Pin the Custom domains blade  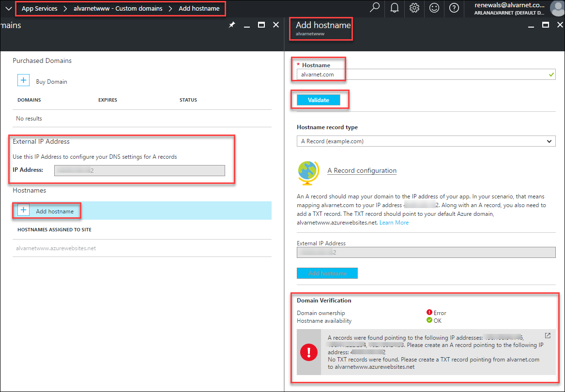[232, 25]
